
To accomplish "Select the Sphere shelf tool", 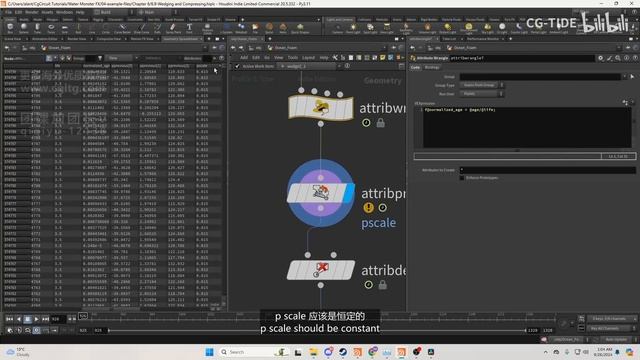I will coord(24,28).
